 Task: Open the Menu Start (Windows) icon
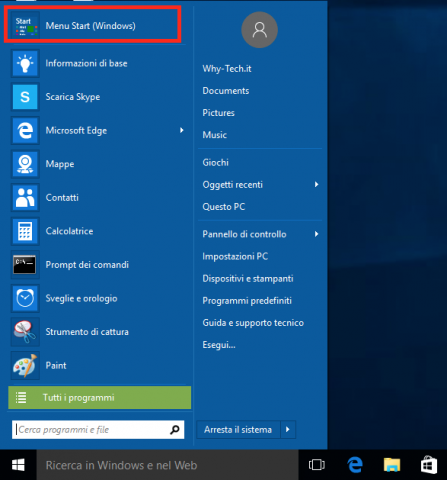pyautogui.click(x=25, y=26)
